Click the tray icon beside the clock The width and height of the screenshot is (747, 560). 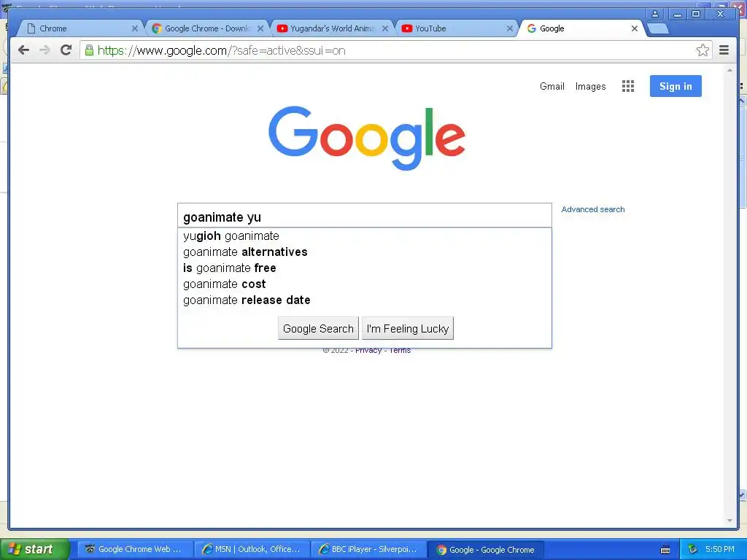coord(692,550)
